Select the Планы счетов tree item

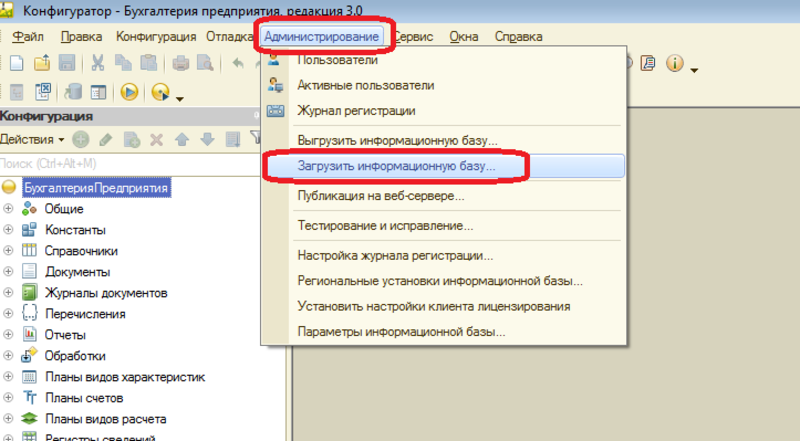pyautogui.click(x=84, y=398)
